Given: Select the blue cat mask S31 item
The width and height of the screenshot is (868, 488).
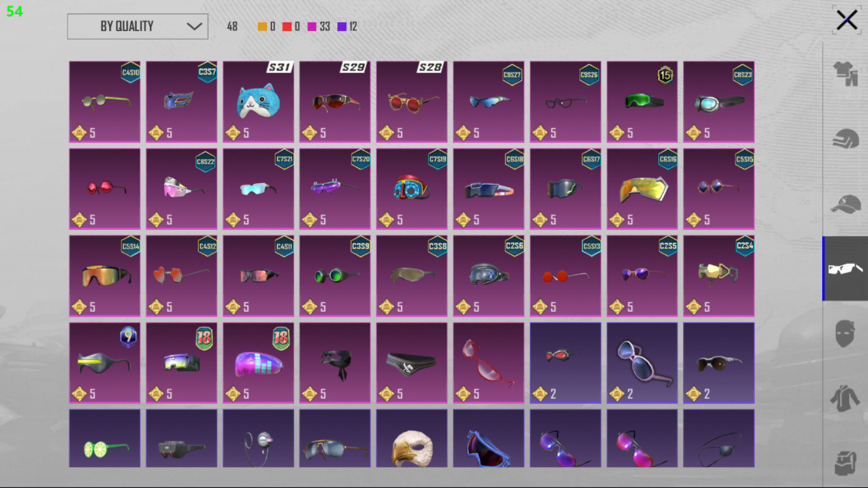Looking at the screenshot, I should point(258,102).
